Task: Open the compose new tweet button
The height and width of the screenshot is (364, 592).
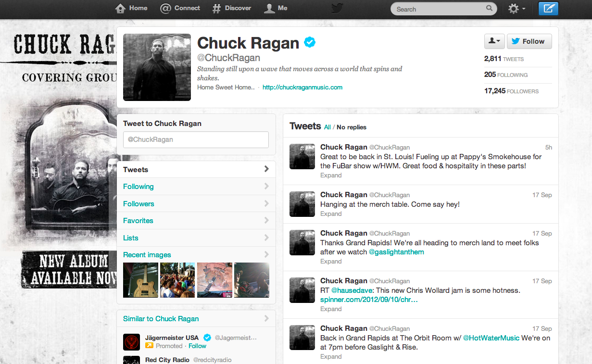Action: (548, 8)
